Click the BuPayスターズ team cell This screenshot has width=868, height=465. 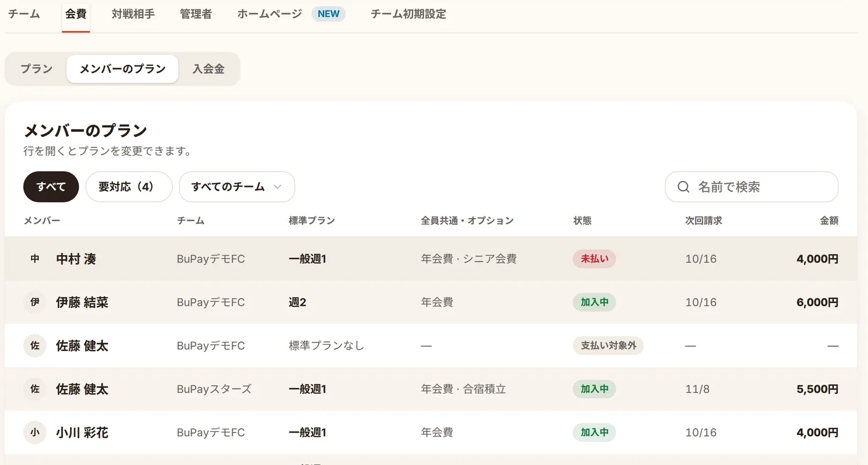coord(214,389)
